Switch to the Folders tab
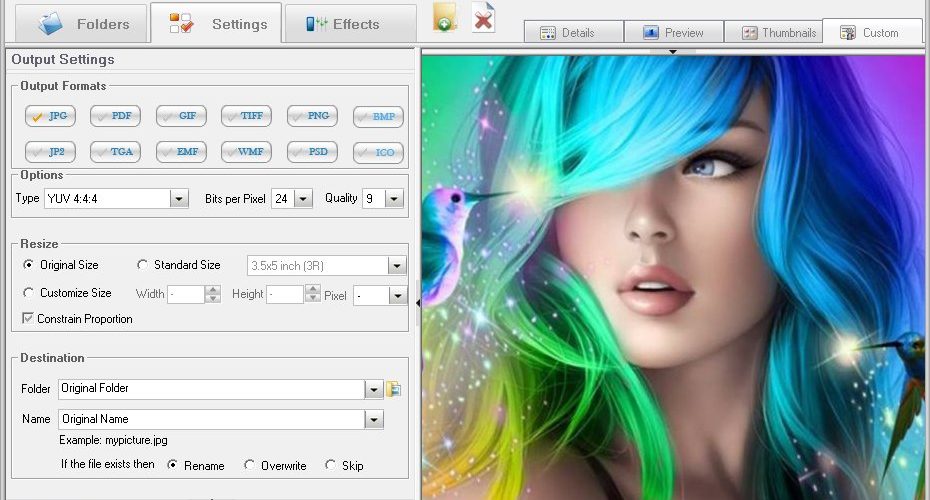This screenshot has height=500, width=930. [82, 24]
